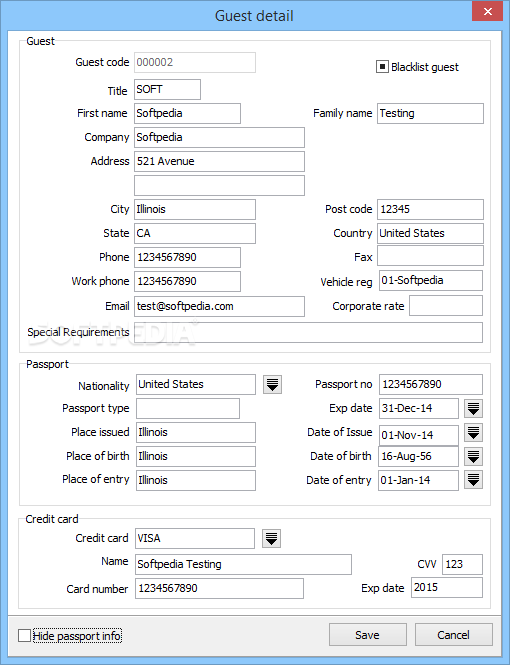Close the Guest detail window
Viewport: 510px width, 665px height.
(x=488, y=11)
